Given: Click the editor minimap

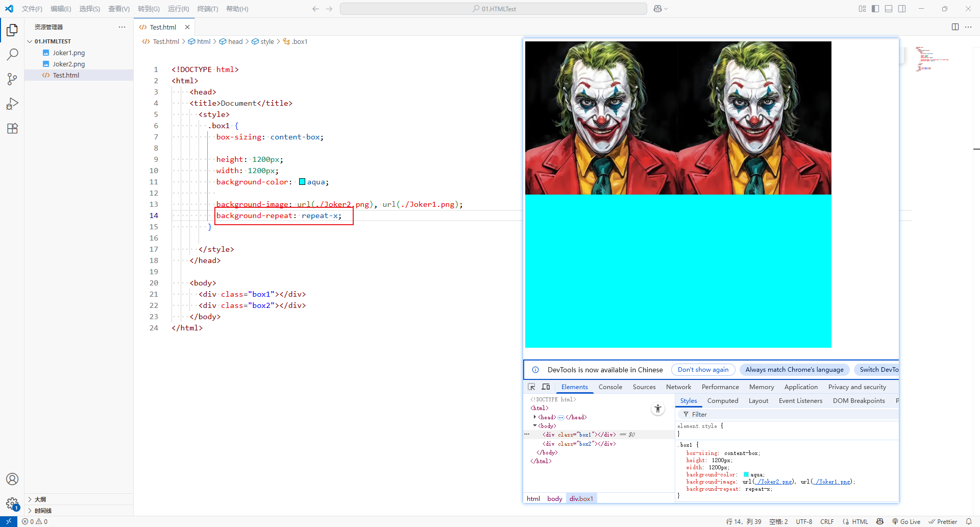Looking at the screenshot, I should pos(932,59).
